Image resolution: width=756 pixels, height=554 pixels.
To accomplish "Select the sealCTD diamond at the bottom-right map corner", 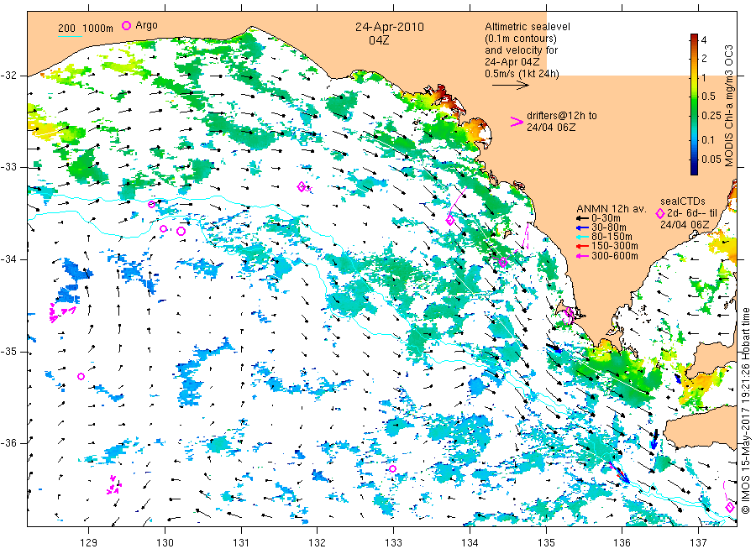I will pyautogui.click(x=730, y=507).
